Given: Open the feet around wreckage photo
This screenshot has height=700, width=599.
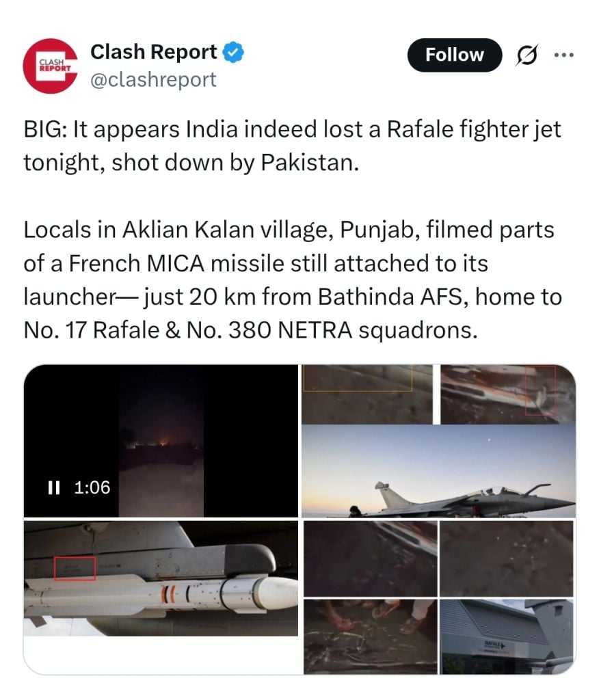Looking at the screenshot, I should coord(371,636).
